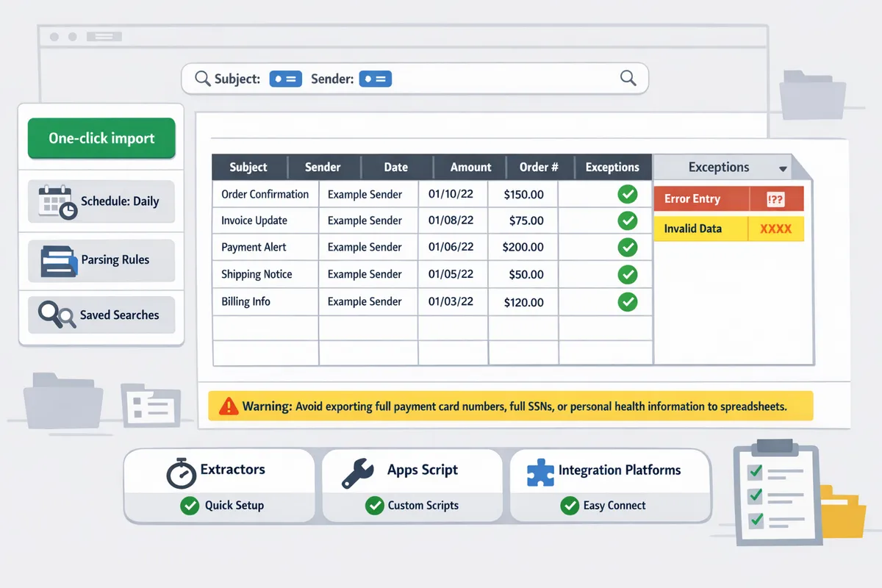Screen dimensions: 882x588
Task: Click the Payment Alert subject cell
Action: tap(254, 247)
